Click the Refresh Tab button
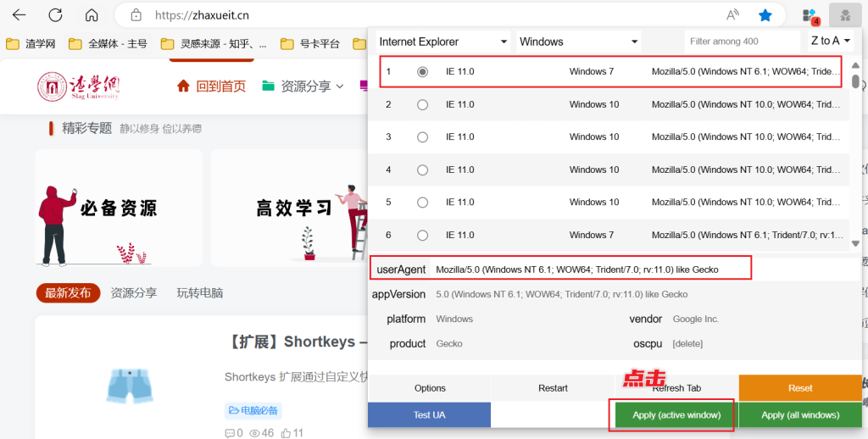Image resolution: width=868 pixels, height=439 pixels. point(676,388)
